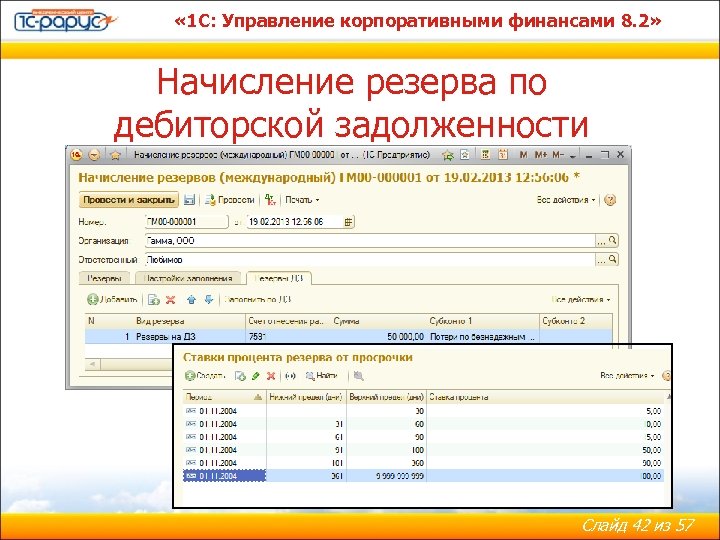Click the blue move-up arrow icon
The width and height of the screenshot is (720, 540).
pos(191,300)
